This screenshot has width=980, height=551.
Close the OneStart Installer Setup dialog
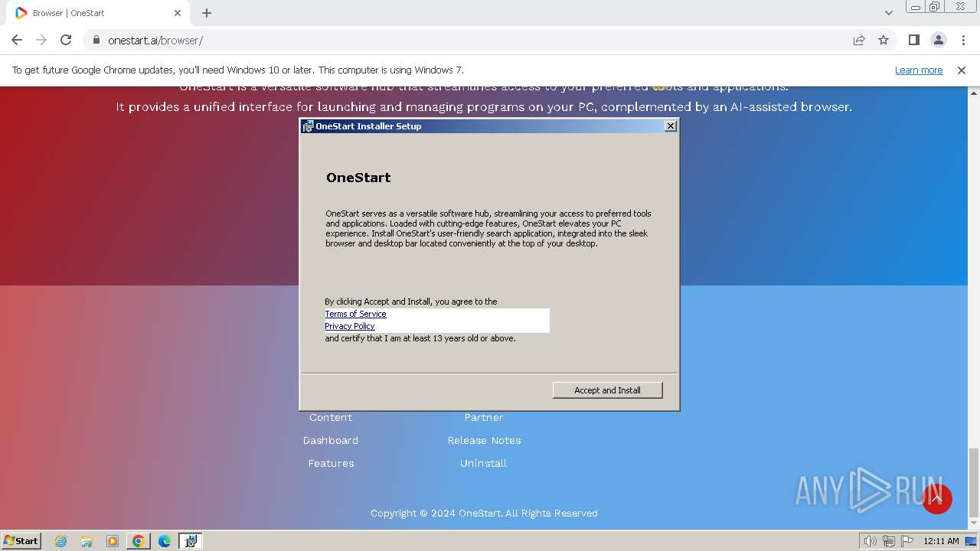pyautogui.click(x=671, y=126)
